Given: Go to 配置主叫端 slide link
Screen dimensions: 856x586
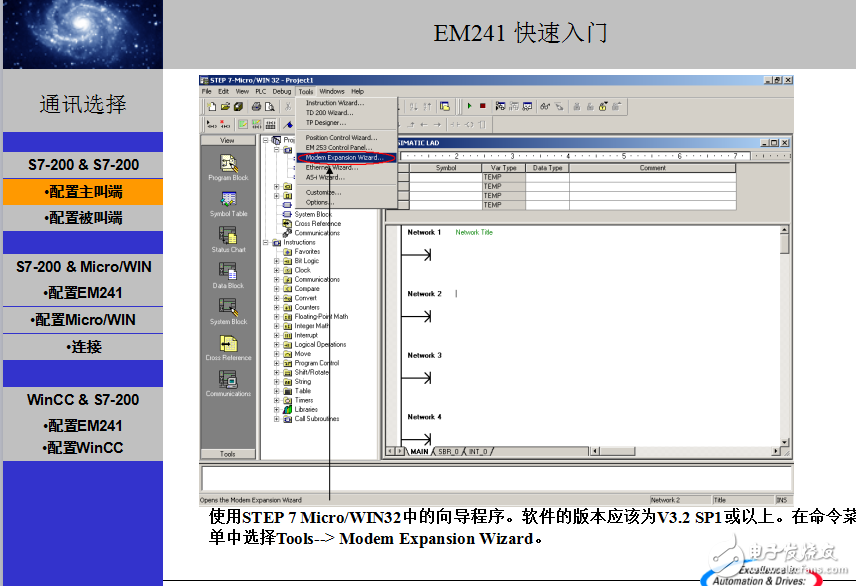Looking at the screenshot, I should (x=83, y=192).
